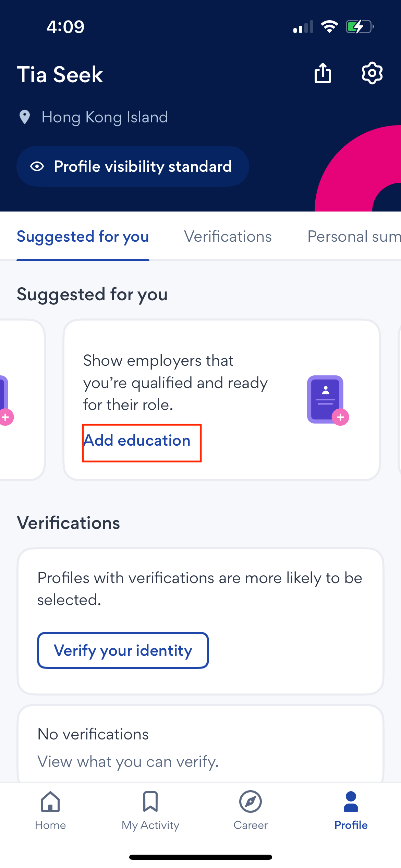The image size is (401, 868).
Task: Switch to the Verifications tab
Action: [x=228, y=237]
